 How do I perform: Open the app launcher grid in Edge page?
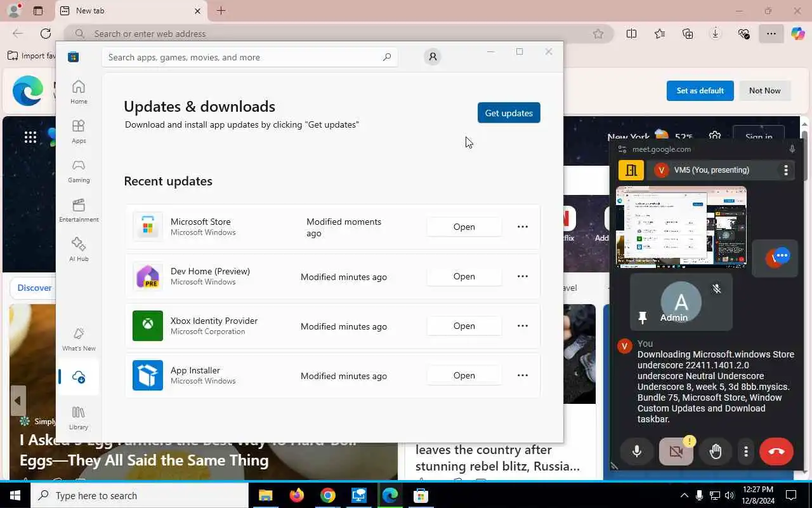pyautogui.click(x=30, y=137)
